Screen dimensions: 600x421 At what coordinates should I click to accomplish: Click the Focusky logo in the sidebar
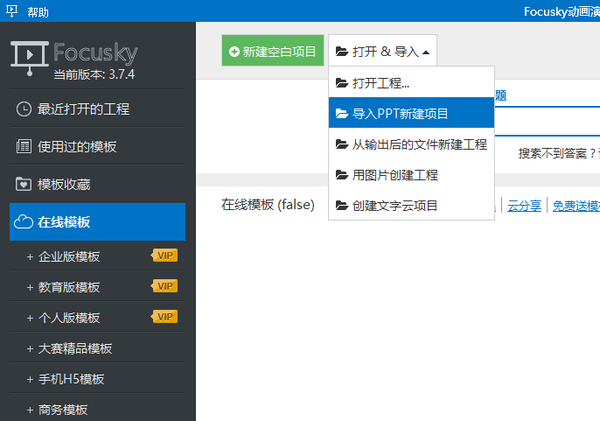[x=74, y=57]
